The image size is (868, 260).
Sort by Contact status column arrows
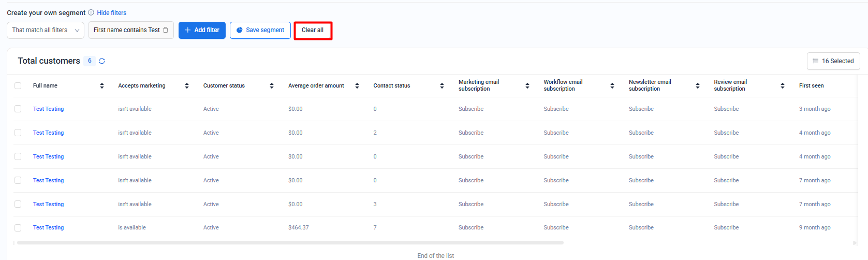[442, 86]
